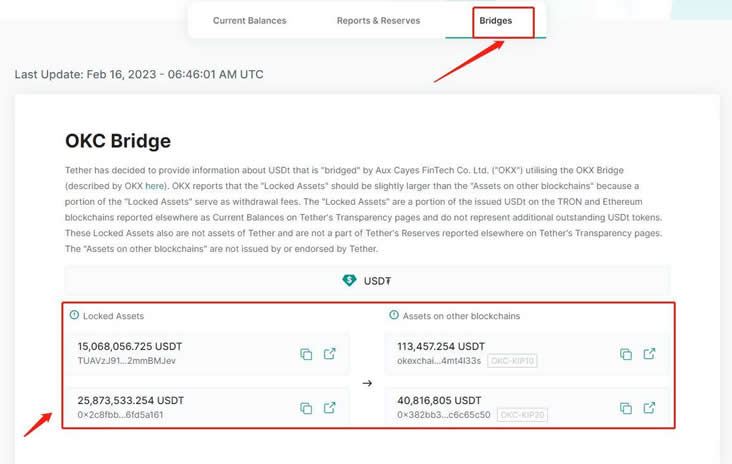732x464 pixels.
Task: Copy the okexchai...4mt4l33s address
Action: point(626,354)
